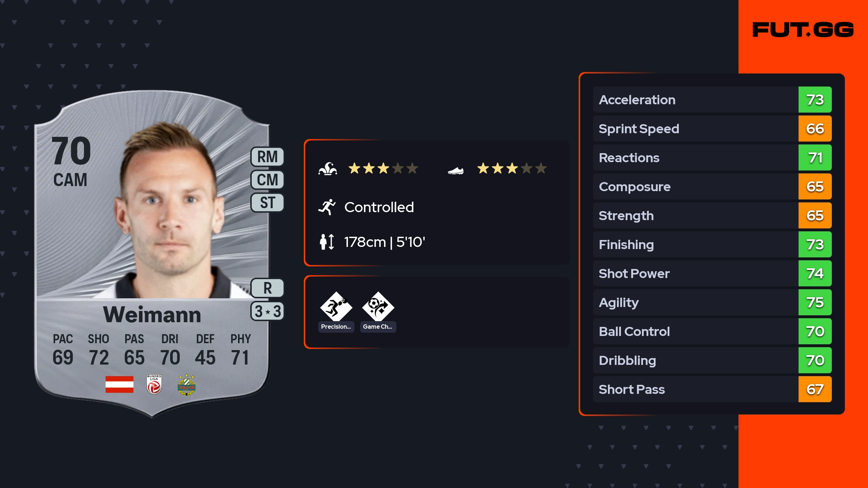
Task: Click the Game Changer playstyle icon
Action: pyautogui.click(x=378, y=307)
